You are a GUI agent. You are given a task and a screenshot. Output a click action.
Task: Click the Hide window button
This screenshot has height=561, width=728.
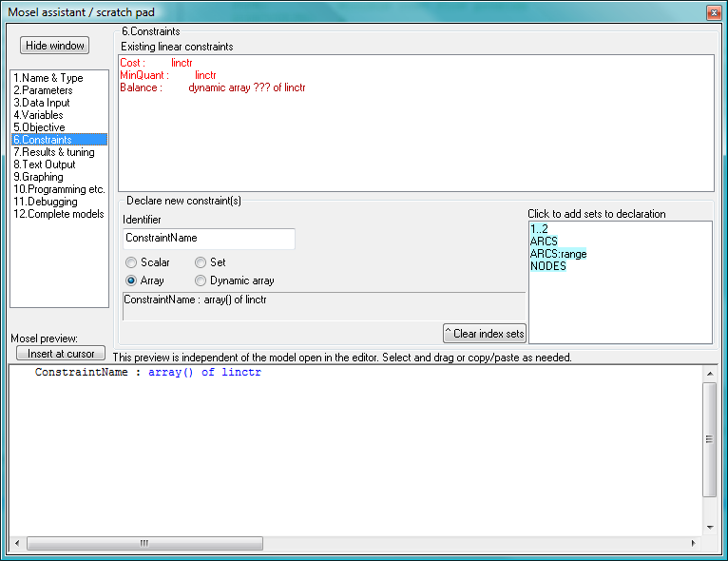pyautogui.click(x=54, y=46)
